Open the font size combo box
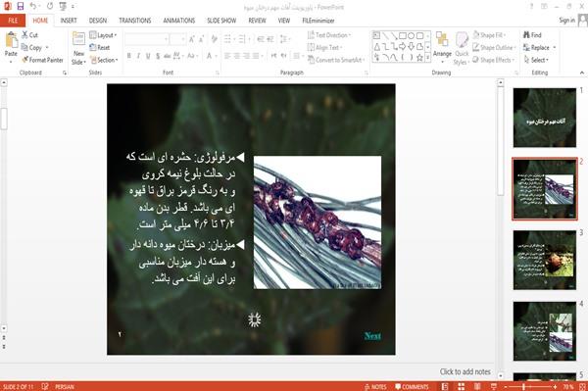The image size is (588, 391). [x=177, y=39]
